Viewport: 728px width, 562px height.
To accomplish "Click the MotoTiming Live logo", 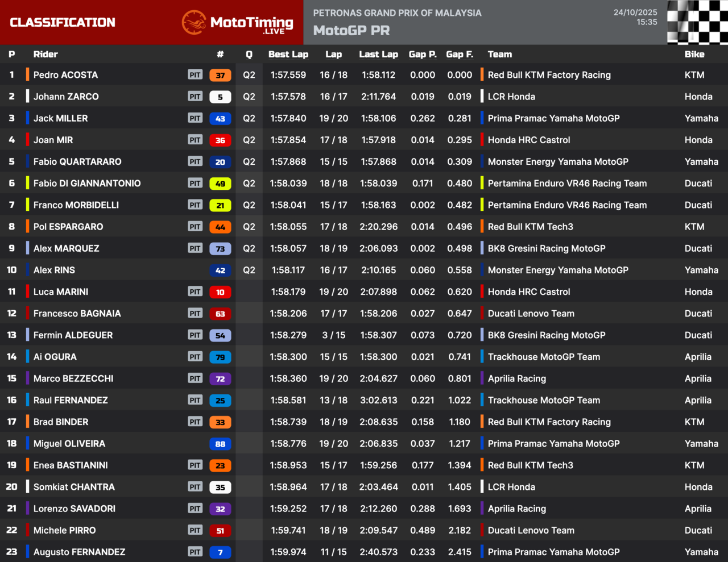I will tap(238, 23).
